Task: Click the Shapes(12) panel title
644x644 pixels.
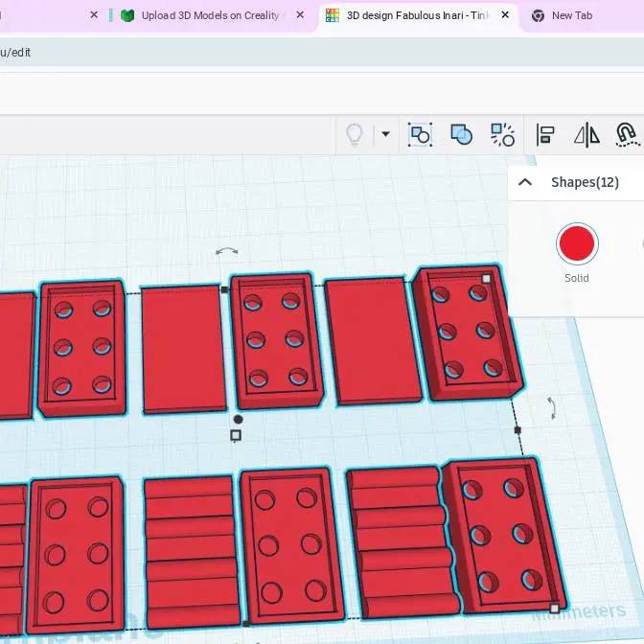Action: pos(585,182)
